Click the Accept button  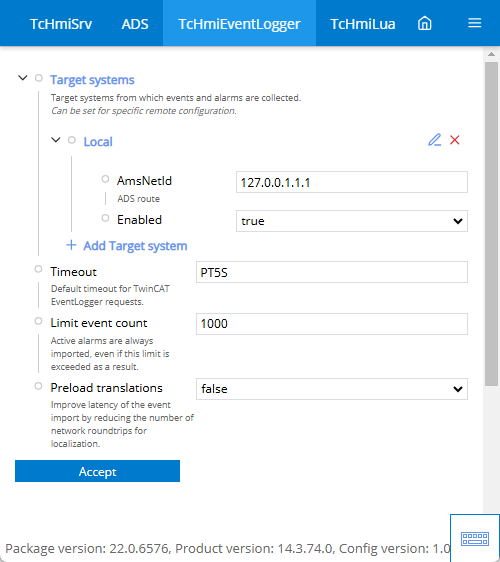pyautogui.click(x=97, y=471)
